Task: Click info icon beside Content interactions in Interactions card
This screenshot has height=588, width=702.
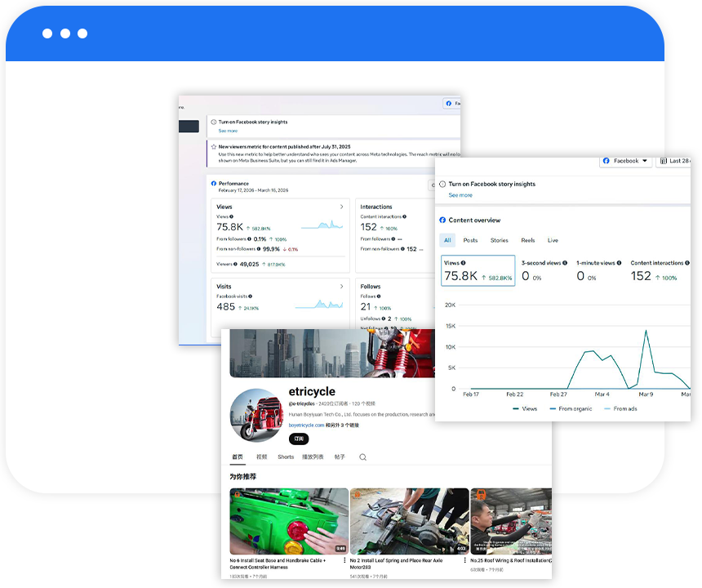Action: tap(404, 216)
